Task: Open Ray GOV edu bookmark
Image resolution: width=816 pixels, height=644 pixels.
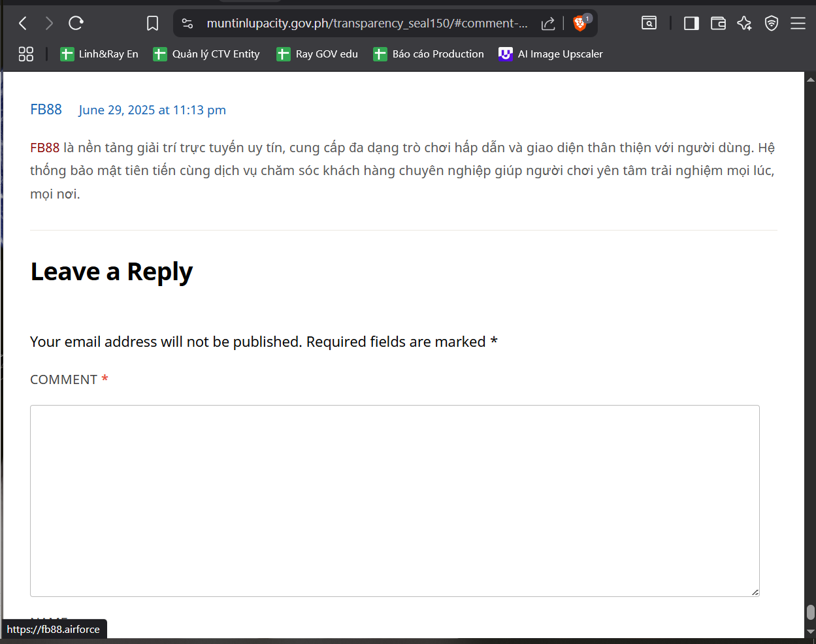Action: coord(318,54)
